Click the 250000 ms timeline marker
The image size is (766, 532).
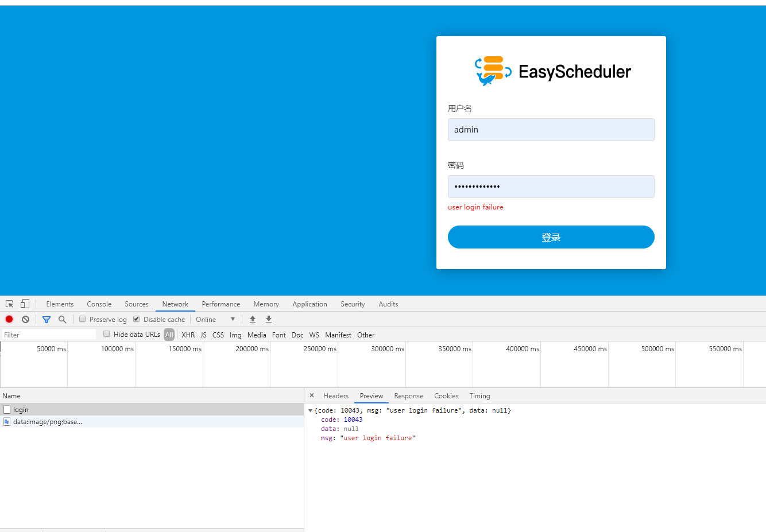pyautogui.click(x=320, y=349)
